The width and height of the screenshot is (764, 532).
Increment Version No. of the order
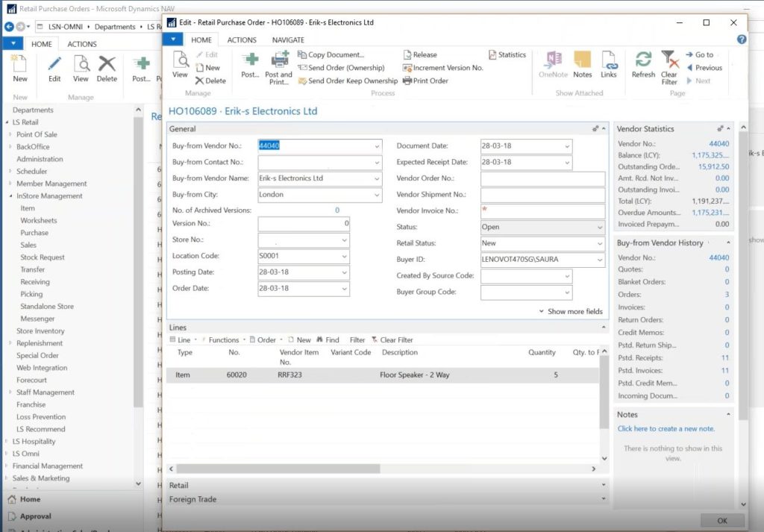[448, 67]
